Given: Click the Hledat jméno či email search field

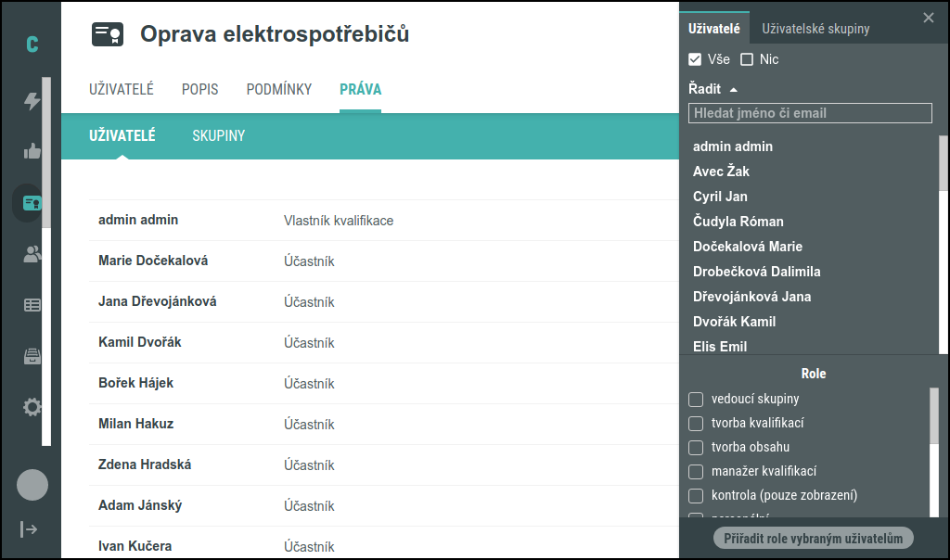Looking at the screenshot, I should click(810, 112).
